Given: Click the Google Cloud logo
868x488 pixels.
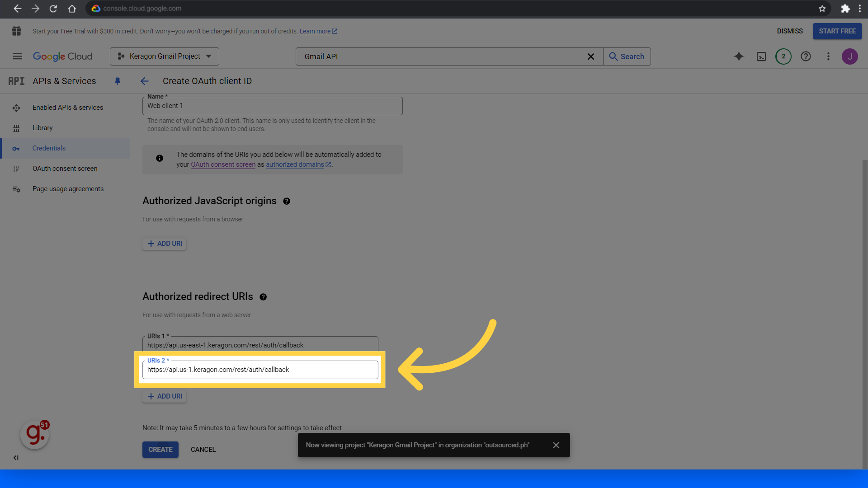Looking at the screenshot, I should 63,56.
